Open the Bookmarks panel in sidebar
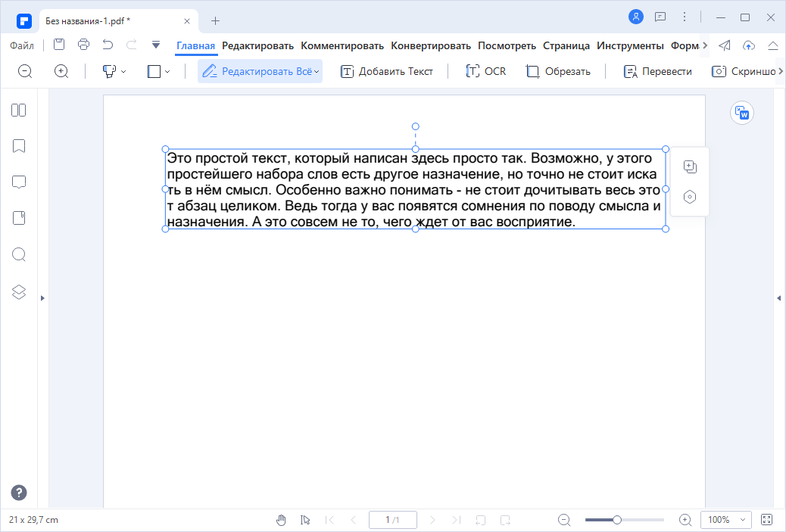 (18, 146)
